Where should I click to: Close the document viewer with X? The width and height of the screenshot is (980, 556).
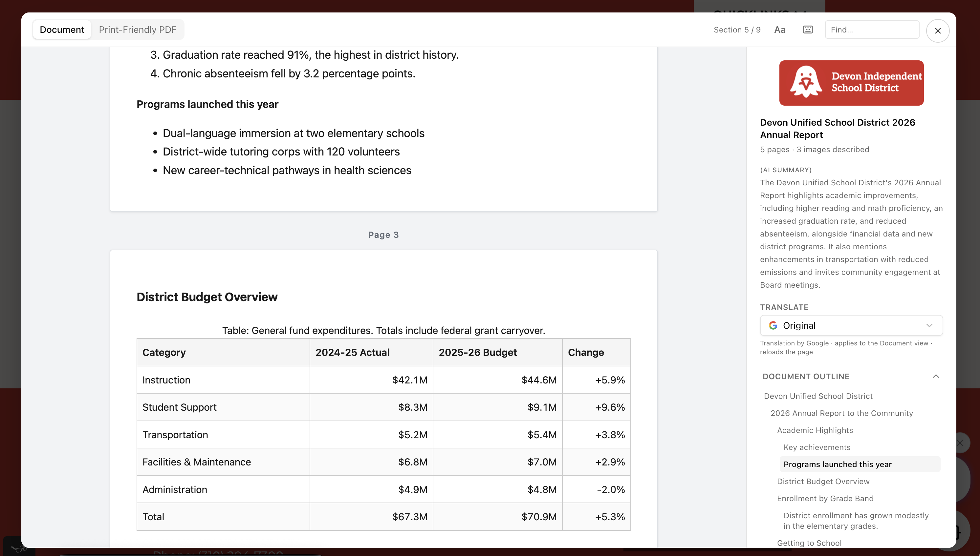click(x=938, y=31)
